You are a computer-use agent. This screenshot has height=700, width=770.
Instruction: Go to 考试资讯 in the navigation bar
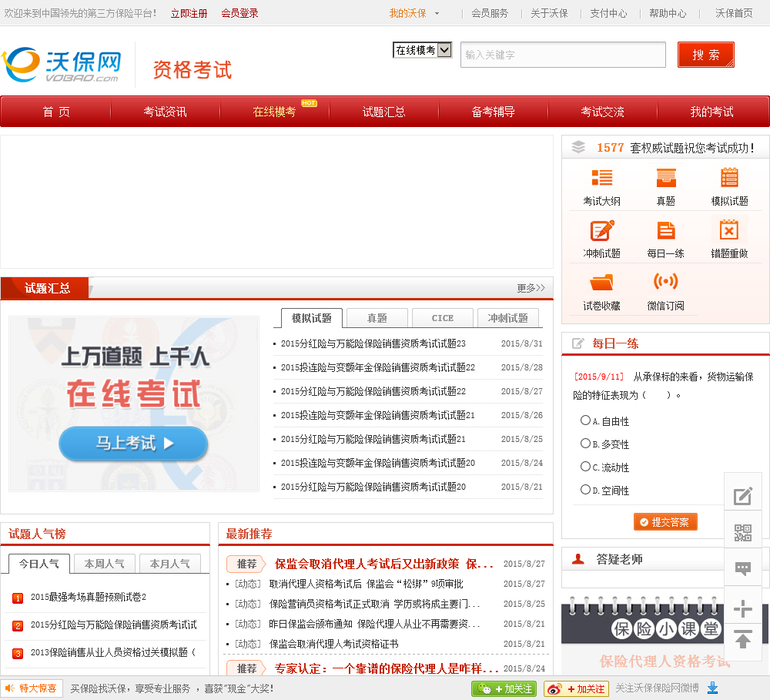165,112
